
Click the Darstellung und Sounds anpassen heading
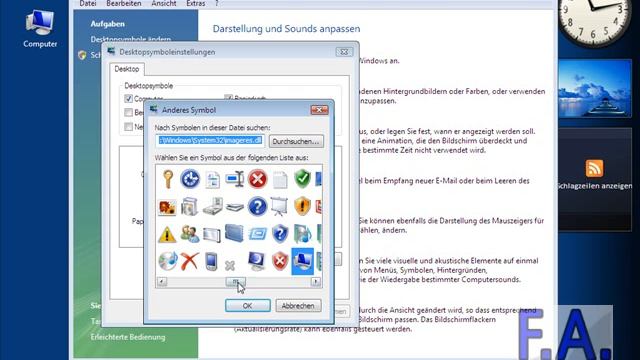point(286,29)
